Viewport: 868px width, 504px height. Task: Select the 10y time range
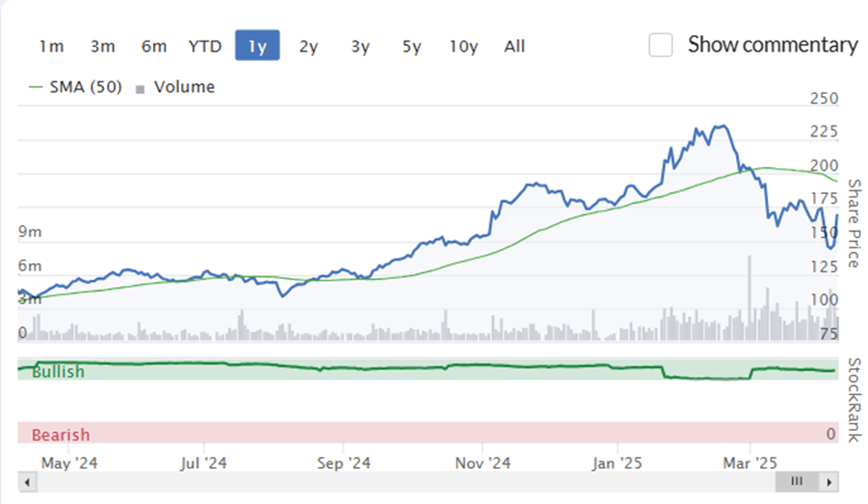tap(464, 46)
